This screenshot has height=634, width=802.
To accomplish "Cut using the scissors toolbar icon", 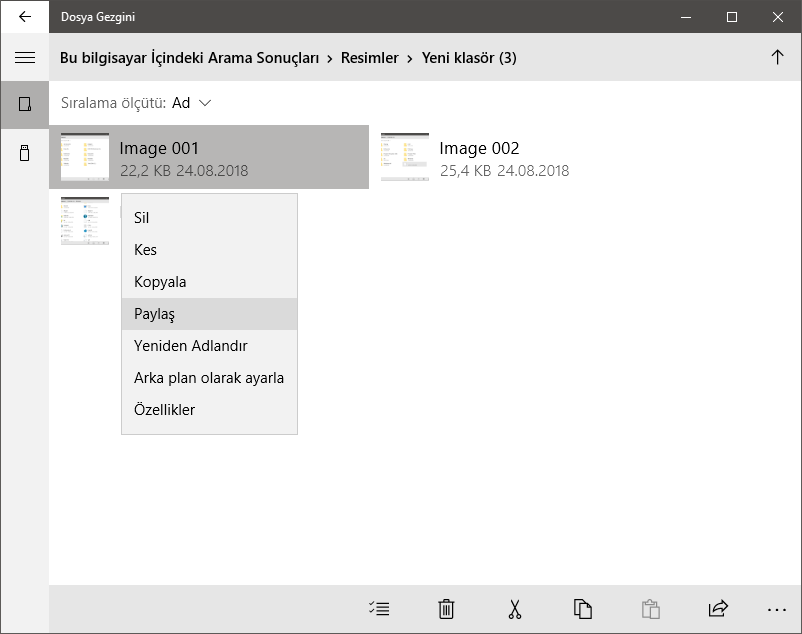I will [x=515, y=609].
